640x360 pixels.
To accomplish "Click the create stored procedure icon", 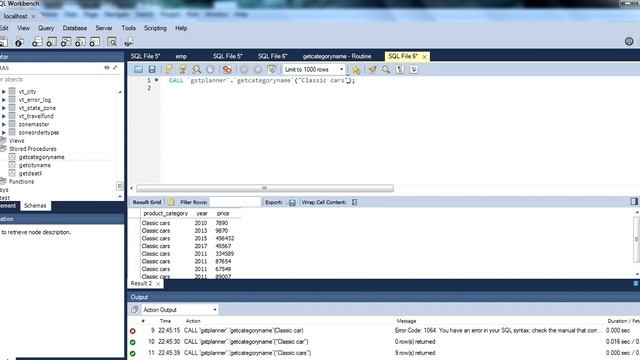I will (x=80, y=42).
